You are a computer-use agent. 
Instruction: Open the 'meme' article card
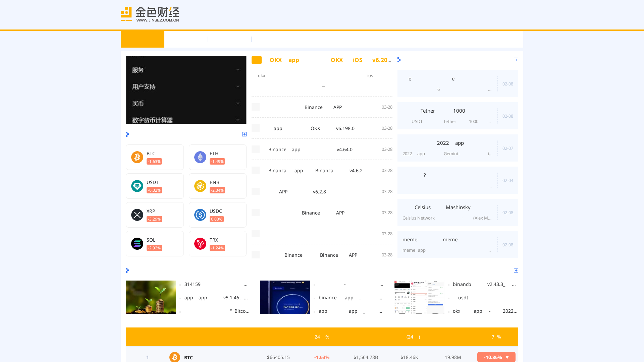tap(458, 245)
